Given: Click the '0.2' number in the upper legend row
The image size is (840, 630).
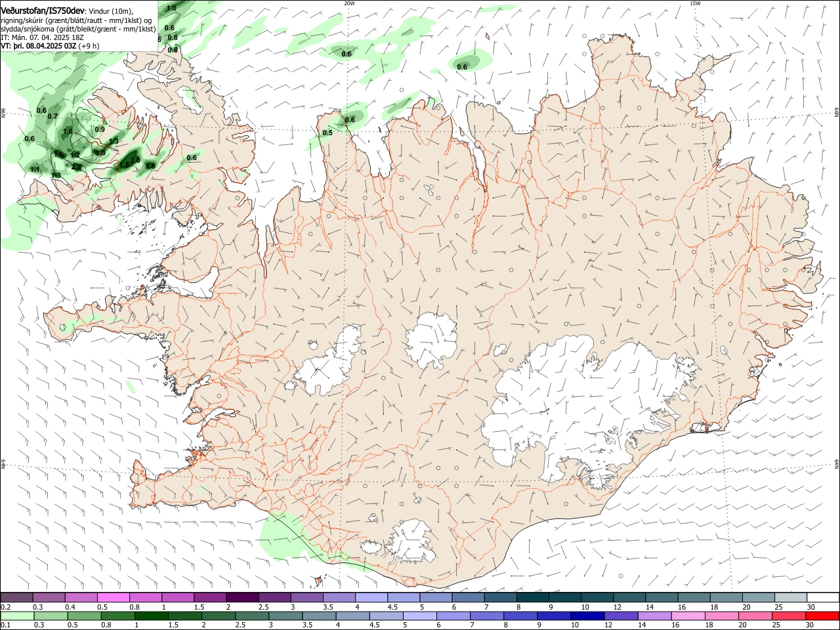Looking at the screenshot, I should click(6, 607).
